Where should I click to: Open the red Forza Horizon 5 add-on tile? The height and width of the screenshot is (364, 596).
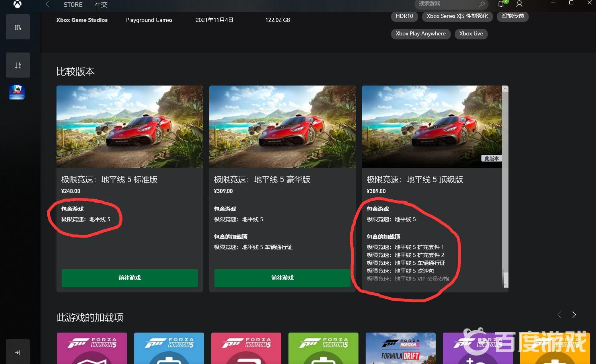point(246,348)
